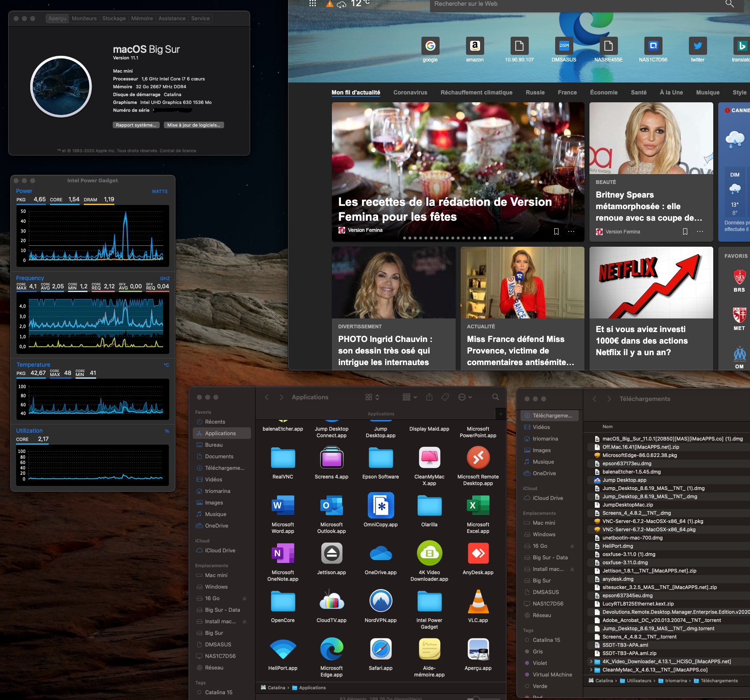Screen dimensions: 750x700
Task: Eject the 16 Go volume in Applications sidebar
Action: coord(244,599)
